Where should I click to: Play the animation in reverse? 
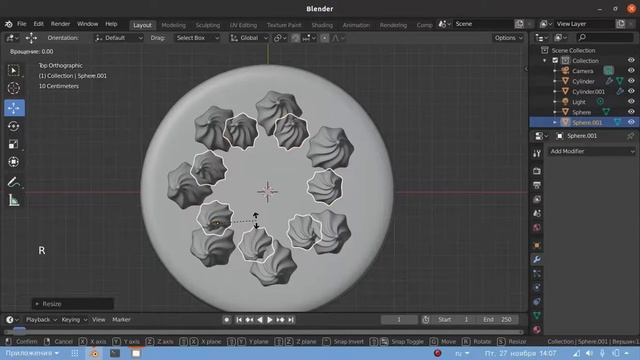[260, 320]
